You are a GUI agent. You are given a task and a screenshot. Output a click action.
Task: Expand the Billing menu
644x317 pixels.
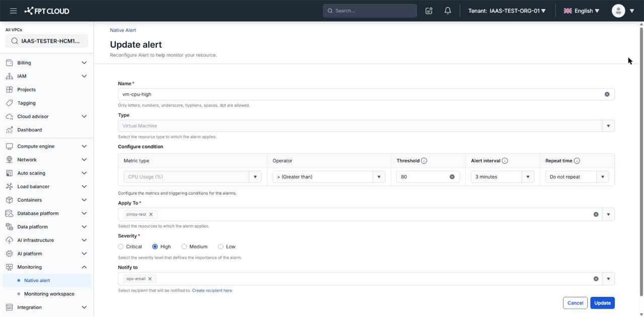[x=84, y=63]
